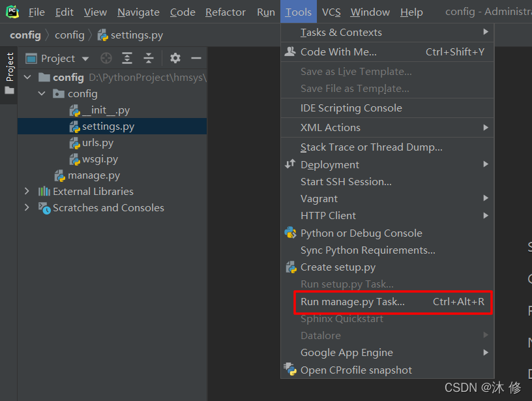Click the PyCharm application logo icon
This screenshot has height=401, width=532.
coord(12,12)
